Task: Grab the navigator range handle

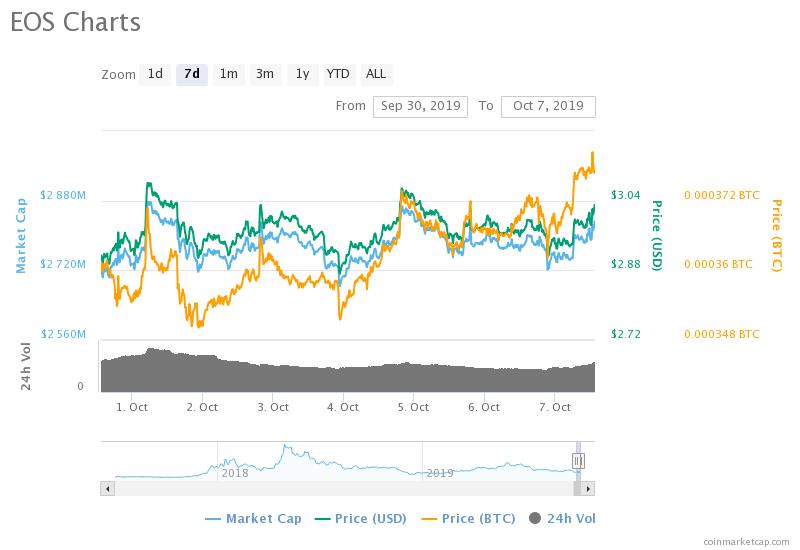Action: click(578, 461)
